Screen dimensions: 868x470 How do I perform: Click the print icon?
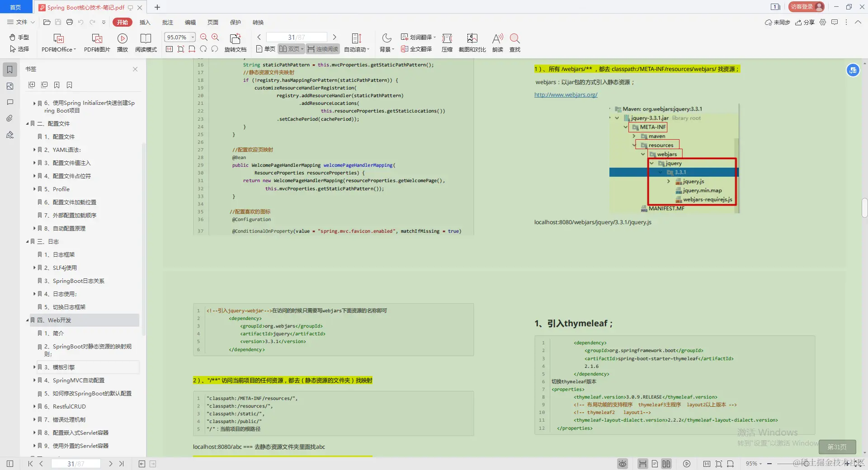click(70, 22)
